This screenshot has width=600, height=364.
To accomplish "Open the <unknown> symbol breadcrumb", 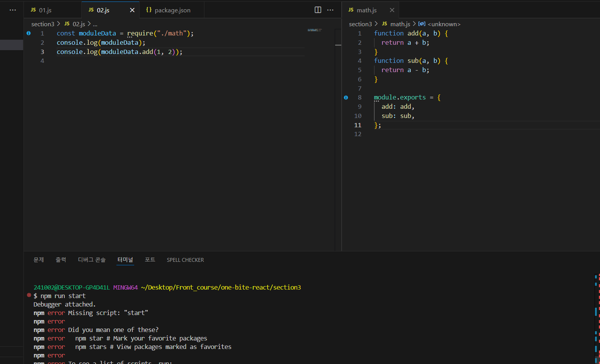I will pos(440,24).
